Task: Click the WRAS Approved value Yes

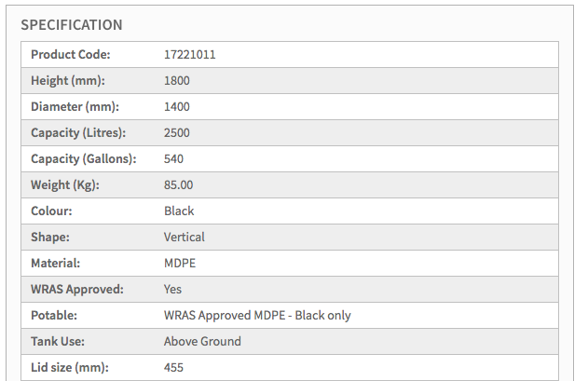Action: (173, 290)
